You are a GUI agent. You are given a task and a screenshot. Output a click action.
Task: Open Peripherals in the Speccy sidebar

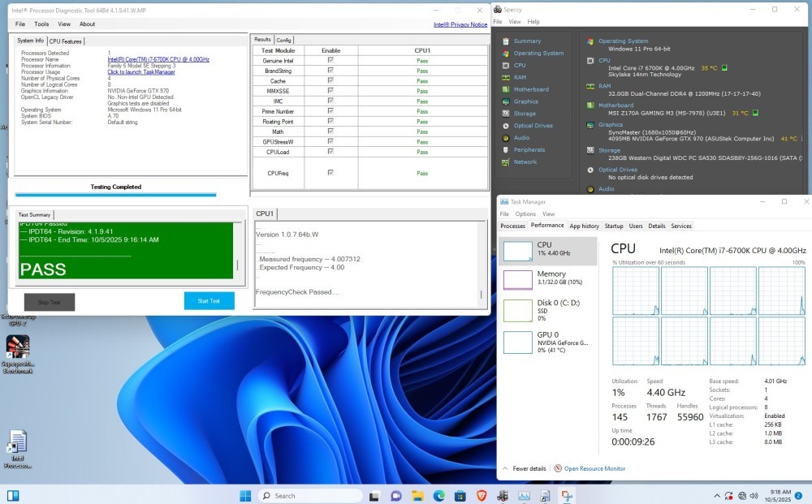pos(529,150)
